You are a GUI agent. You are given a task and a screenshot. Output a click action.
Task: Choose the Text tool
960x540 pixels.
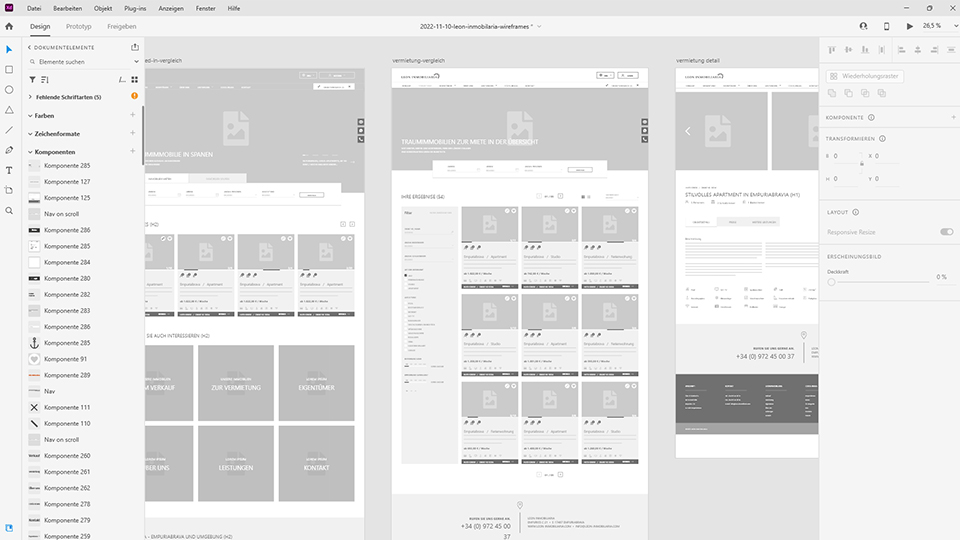[x=9, y=170]
